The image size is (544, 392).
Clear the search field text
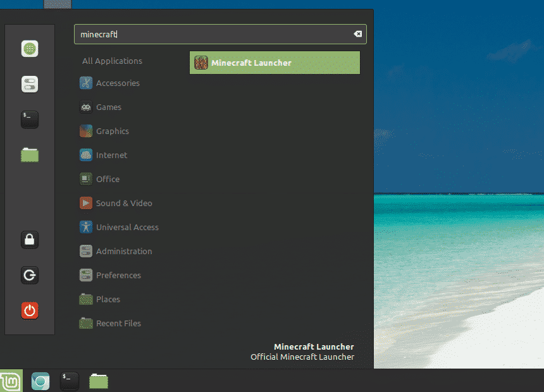pos(357,34)
